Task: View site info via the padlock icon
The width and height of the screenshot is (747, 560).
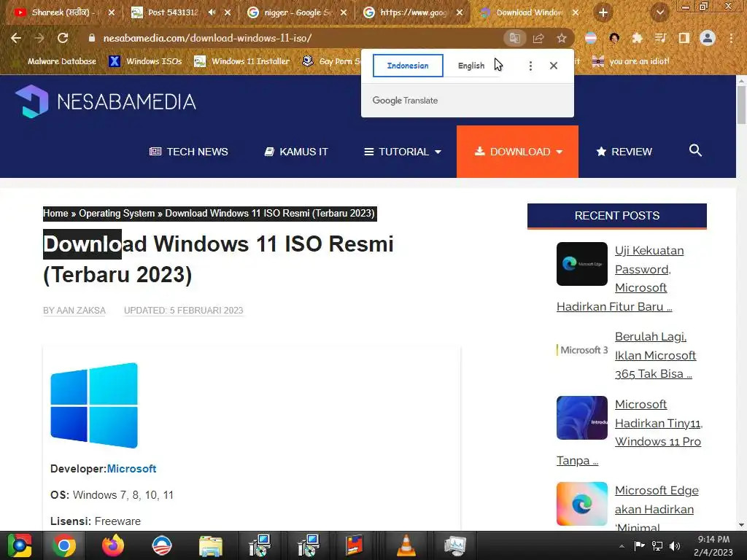Action: pyautogui.click(x=92, y=38)
